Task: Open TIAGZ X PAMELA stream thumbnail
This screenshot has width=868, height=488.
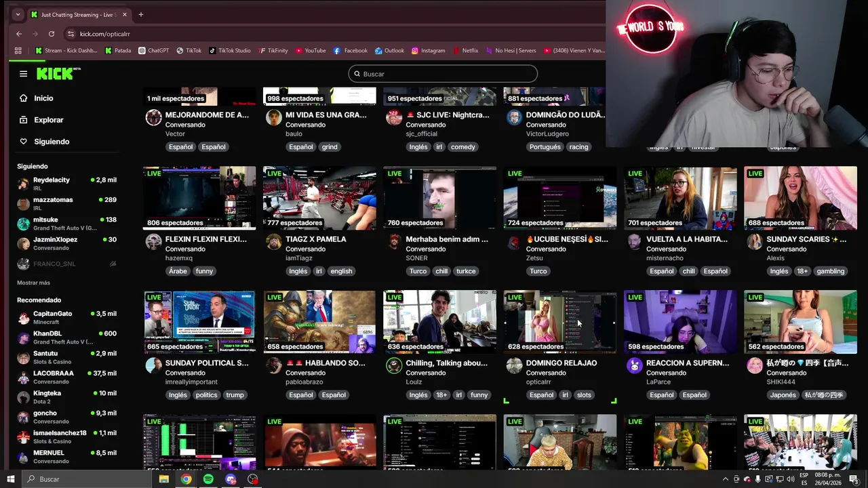Action: click(x=319, y=198)
